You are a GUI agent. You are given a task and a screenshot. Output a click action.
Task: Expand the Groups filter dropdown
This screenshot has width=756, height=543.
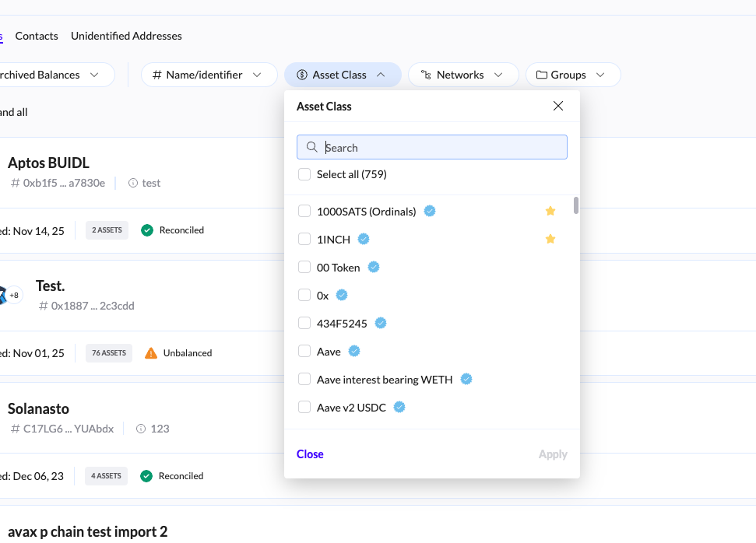(573, 75)
